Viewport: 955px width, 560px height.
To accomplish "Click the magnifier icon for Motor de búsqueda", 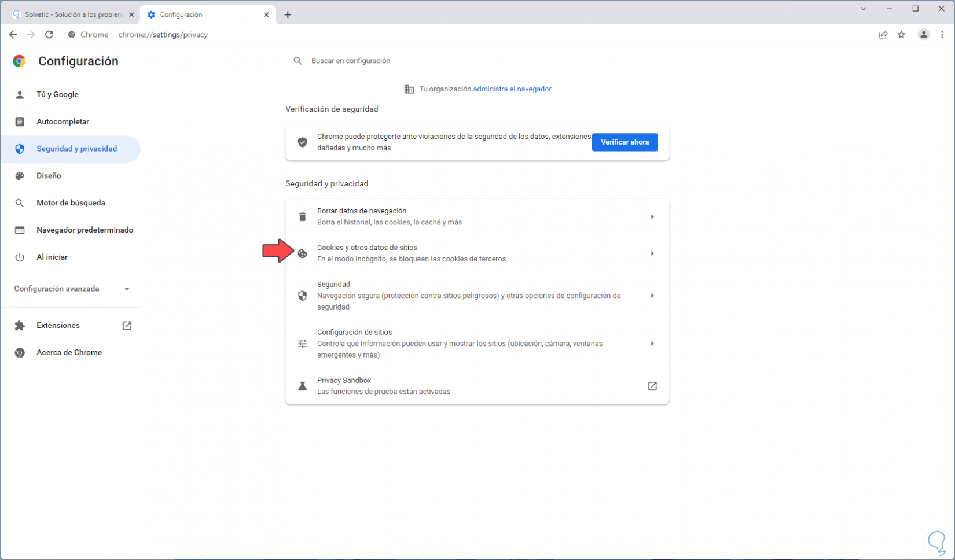I will click(20, 203).
